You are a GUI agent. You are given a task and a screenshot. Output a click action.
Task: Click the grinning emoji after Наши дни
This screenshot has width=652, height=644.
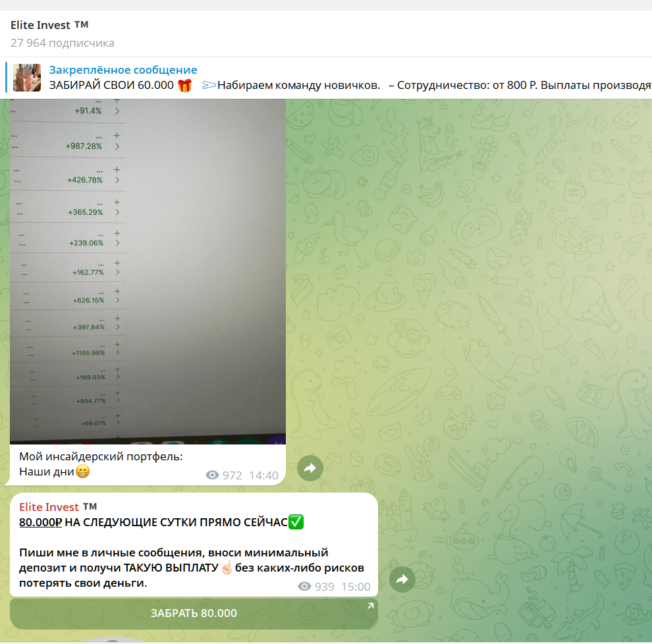click(x=83, y=471)
